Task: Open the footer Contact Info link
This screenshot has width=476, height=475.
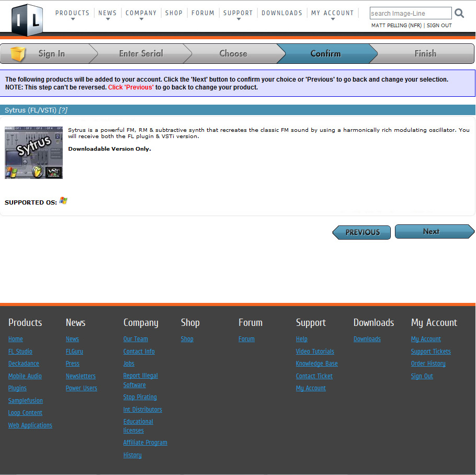Action: (x=139, y=352)
